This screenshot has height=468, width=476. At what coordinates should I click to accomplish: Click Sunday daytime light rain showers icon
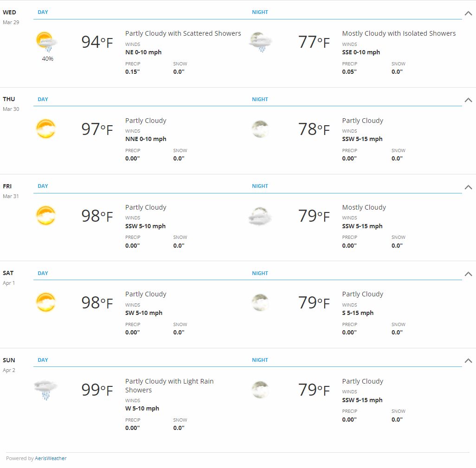46,390
